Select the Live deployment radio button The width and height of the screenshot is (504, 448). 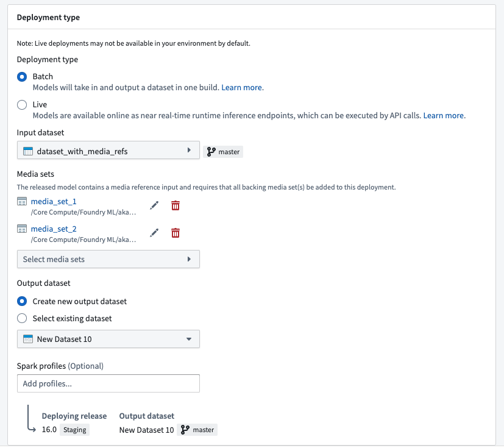22,105
